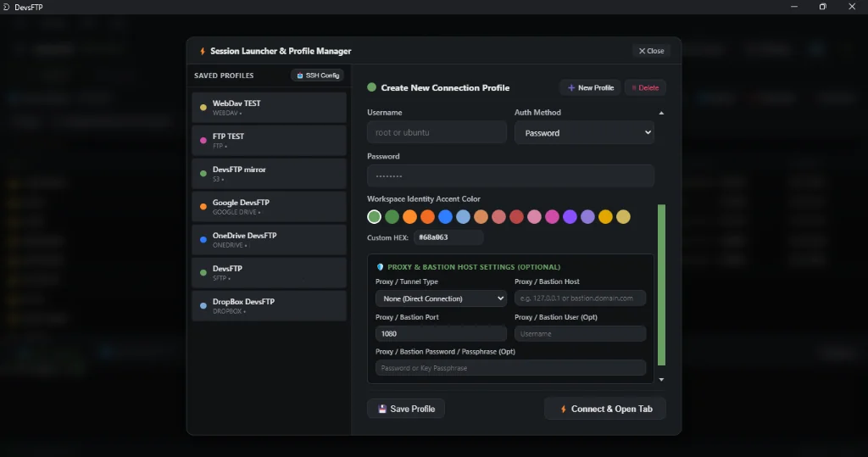Image resolution: width=868 pixels, height=457 pixels.
Task: Select the DevsFTP SFTP profile
Action: click(x=269, y=272)
